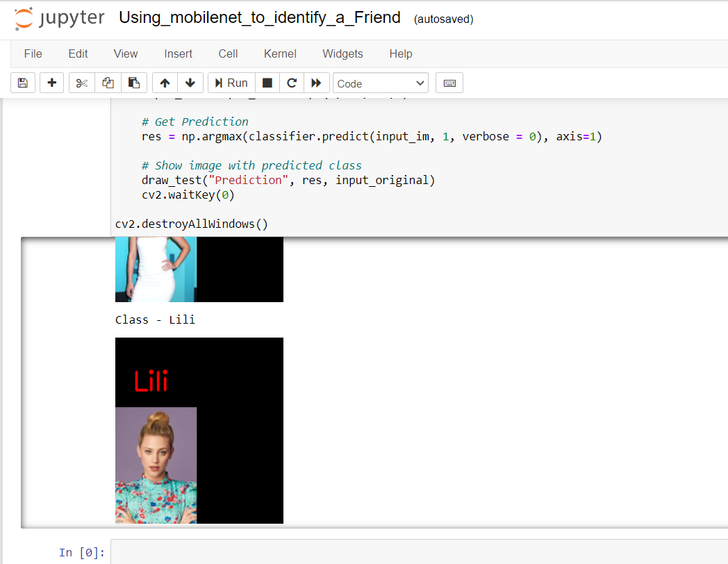Click the 'Class - Lili' output text
Screen dimensions: 728x564
pos(155,320)
